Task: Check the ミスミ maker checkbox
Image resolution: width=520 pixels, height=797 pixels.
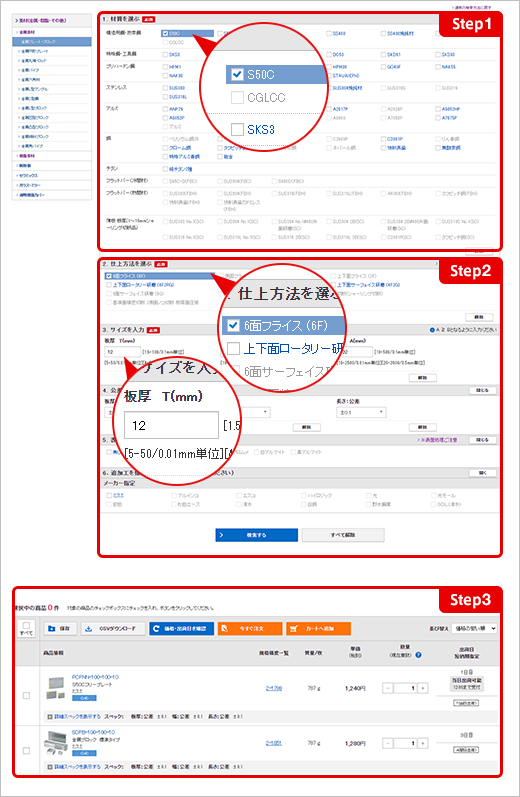Action: (x=109, y=495)
